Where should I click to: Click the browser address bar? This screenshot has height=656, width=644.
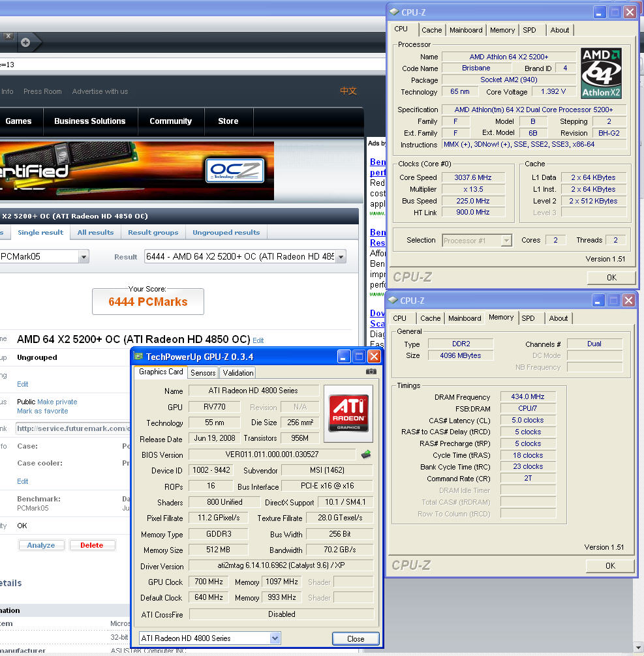tap(192, 65)
